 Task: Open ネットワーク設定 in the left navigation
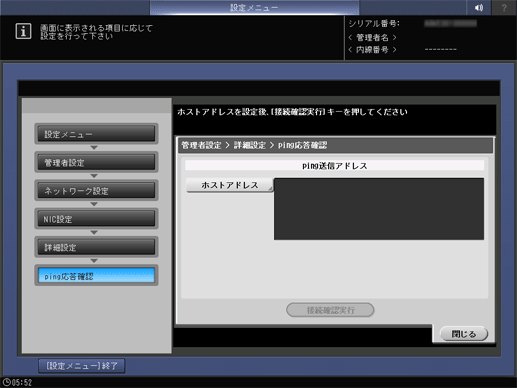click(96, 191)
